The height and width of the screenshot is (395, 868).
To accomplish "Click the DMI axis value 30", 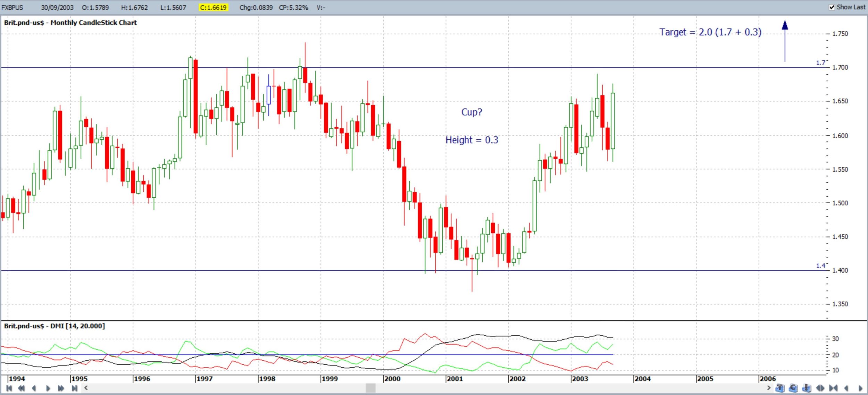I will [836, 339].
